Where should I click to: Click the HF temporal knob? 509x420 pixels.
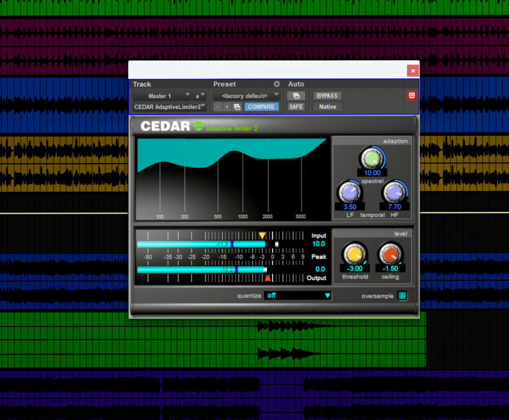[395, 192]
